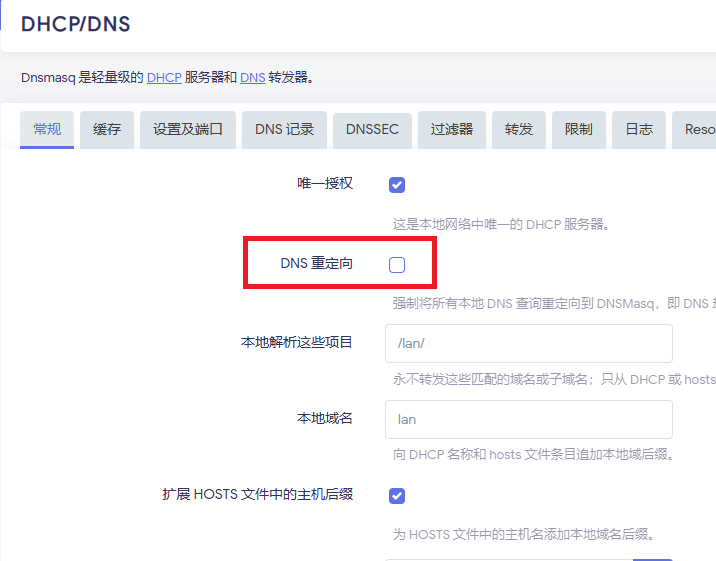Switch to the 过滤器 tab
The height and width of the screenshot is (561, 716).
[x=451, y=129]
